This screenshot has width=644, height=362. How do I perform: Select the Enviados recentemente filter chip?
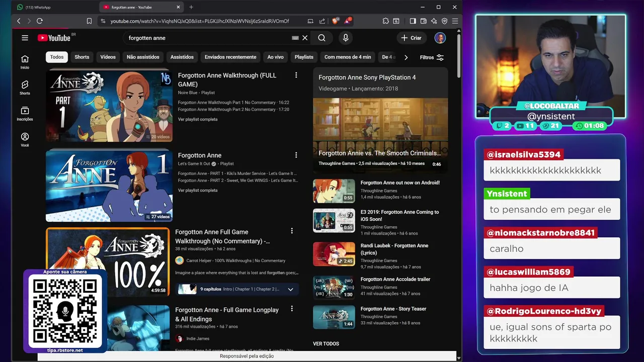[x=230, y=57]
